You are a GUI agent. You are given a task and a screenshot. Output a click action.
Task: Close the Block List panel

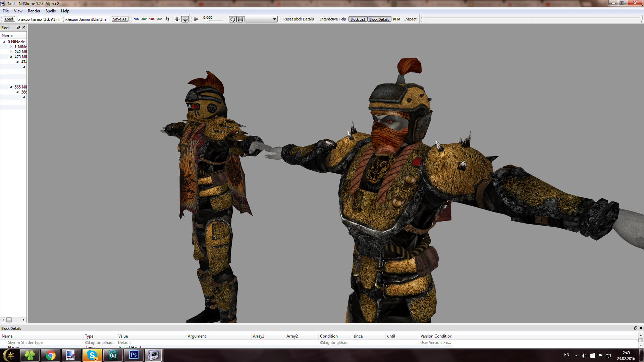24,27
